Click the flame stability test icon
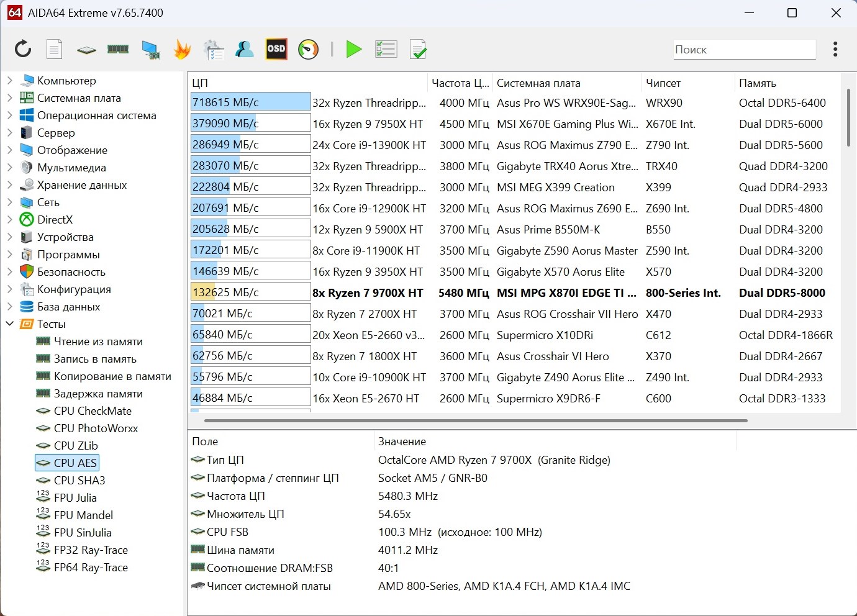The image size is (857, 616). click(x=182, y=49)
